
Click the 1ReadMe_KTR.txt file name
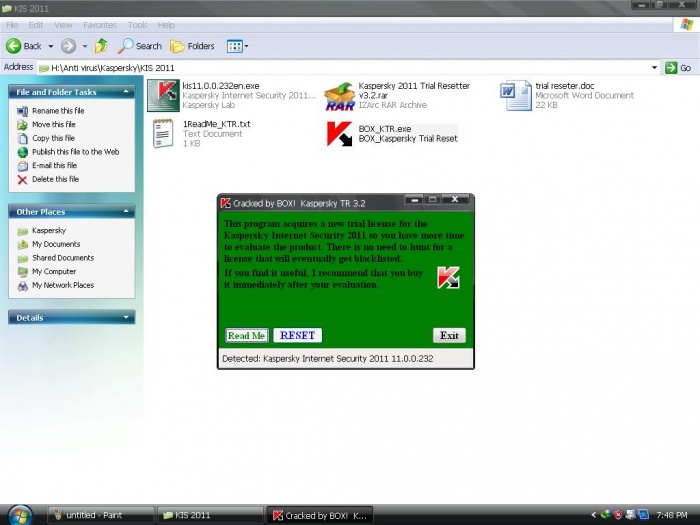pyautogui.click(x=217, y=124)
